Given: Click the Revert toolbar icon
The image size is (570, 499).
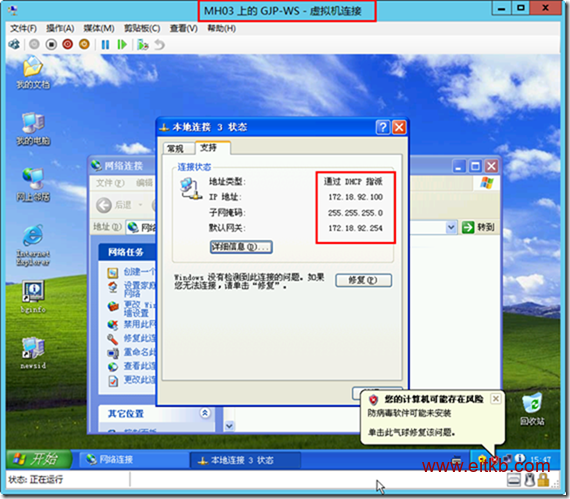Looking at the screenshot, I should click(x=160, y=45).
